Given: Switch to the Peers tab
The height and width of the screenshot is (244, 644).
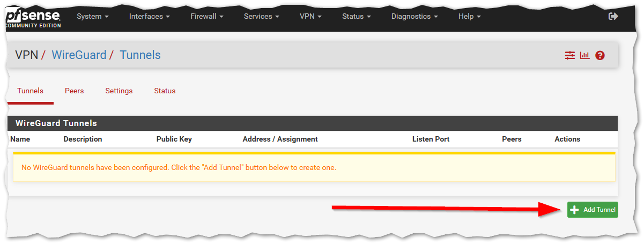Looking at the screenshot, I should [75, 91].
